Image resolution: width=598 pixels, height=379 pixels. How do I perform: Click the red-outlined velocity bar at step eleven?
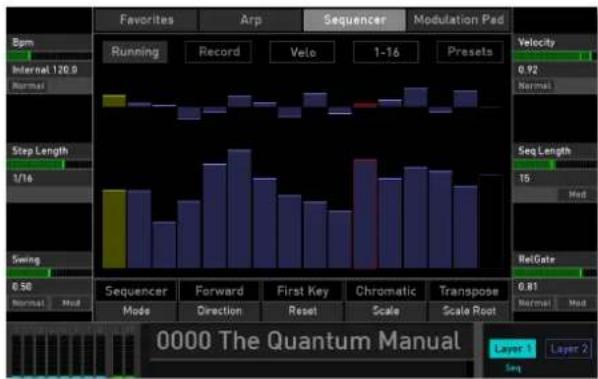pyautogui.click(x=365, y=214)
